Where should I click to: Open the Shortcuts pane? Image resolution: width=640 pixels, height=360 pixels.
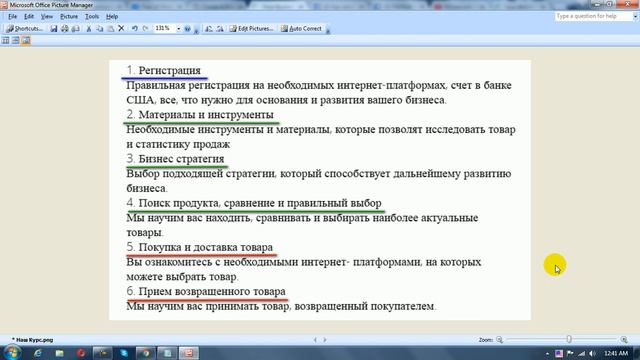pos(25,29)
